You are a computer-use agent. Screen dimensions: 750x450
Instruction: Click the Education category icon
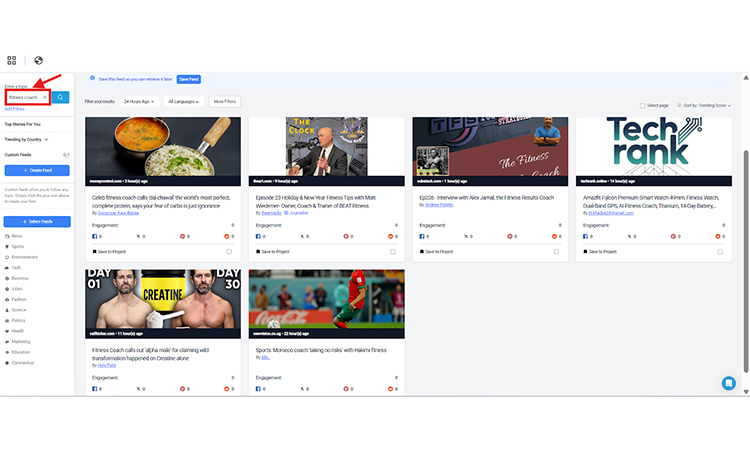tap(7, 352)
